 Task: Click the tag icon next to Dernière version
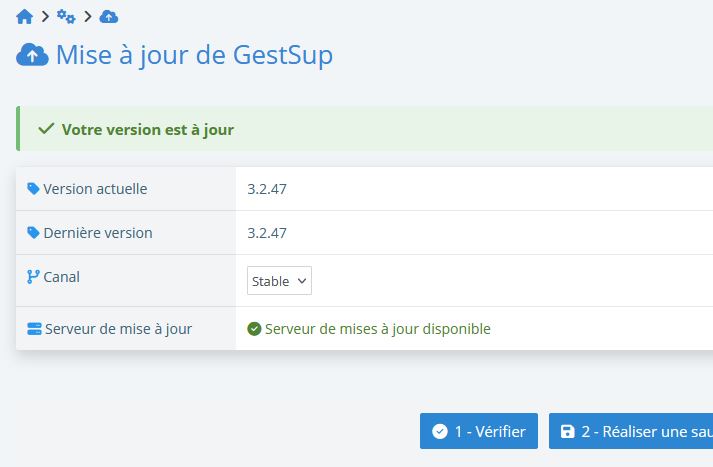(33, 232)
